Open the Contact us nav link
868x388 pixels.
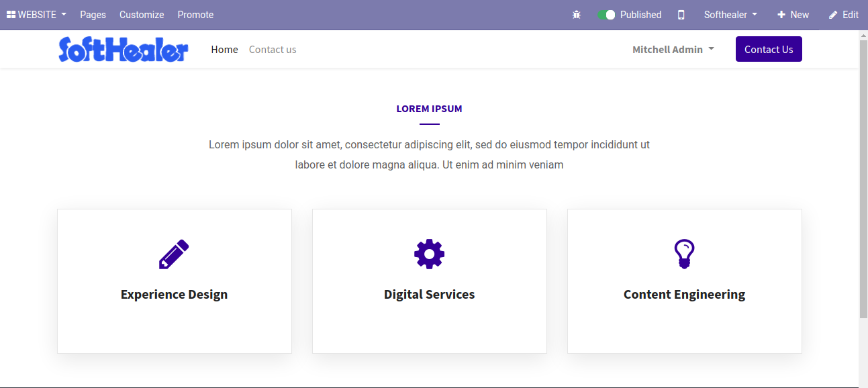point(273,50)
